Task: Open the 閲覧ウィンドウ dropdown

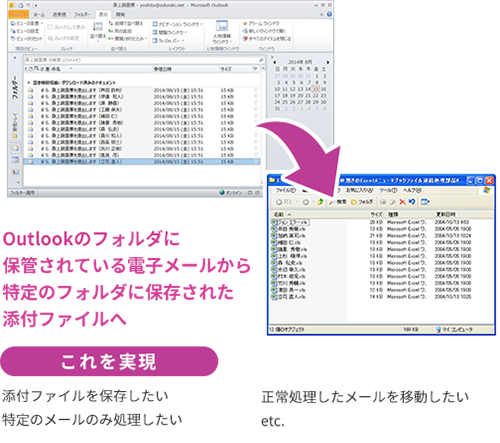Action: point(169,32)
